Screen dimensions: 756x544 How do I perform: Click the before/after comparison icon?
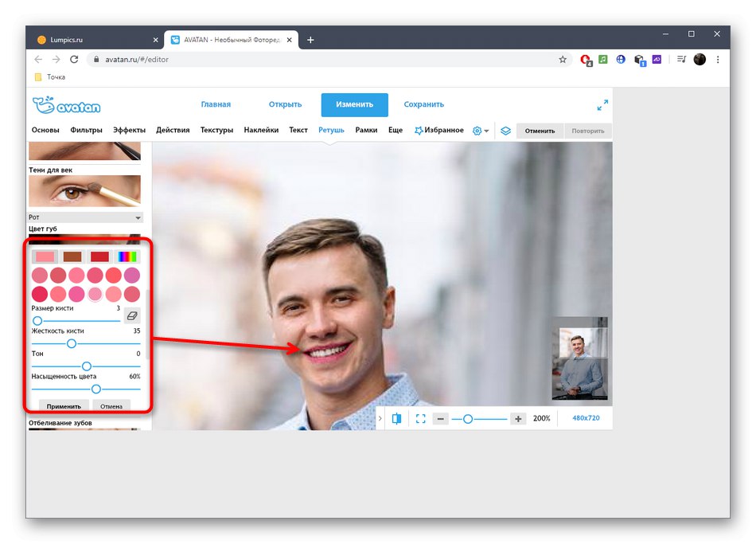pos(396,417)
